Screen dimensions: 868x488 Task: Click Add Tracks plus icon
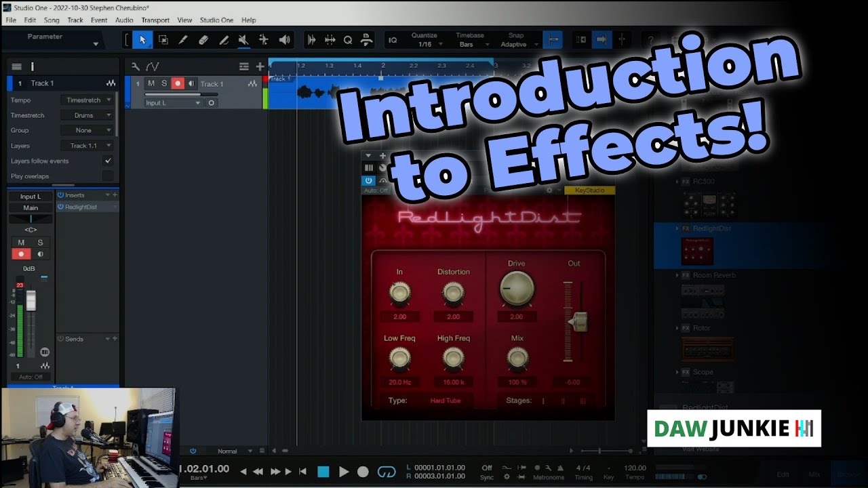pos(260,66)
